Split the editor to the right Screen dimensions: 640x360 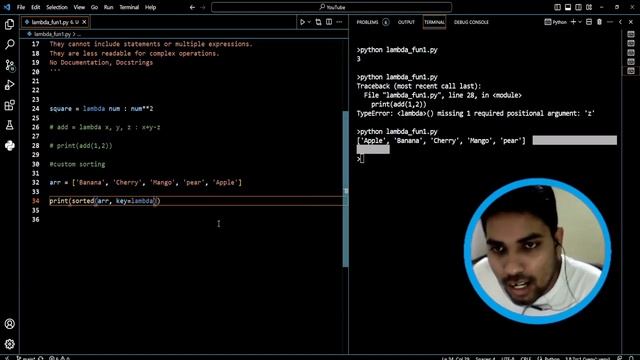pos(329,22)
